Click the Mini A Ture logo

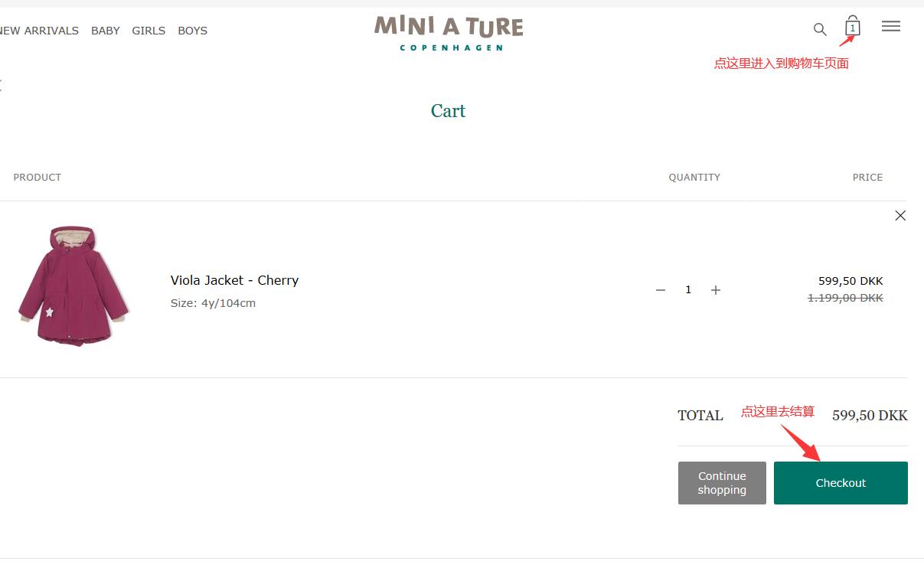[x=449, y=33]
